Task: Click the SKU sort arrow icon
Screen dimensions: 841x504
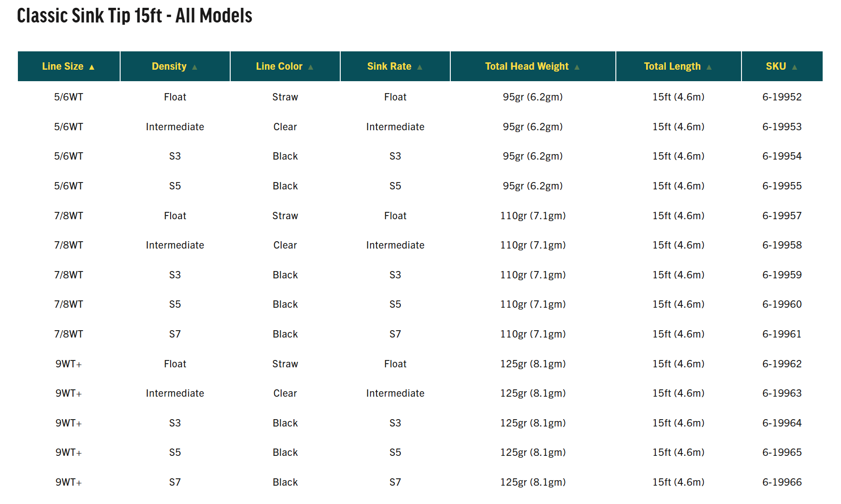Action: pos(794,67)
